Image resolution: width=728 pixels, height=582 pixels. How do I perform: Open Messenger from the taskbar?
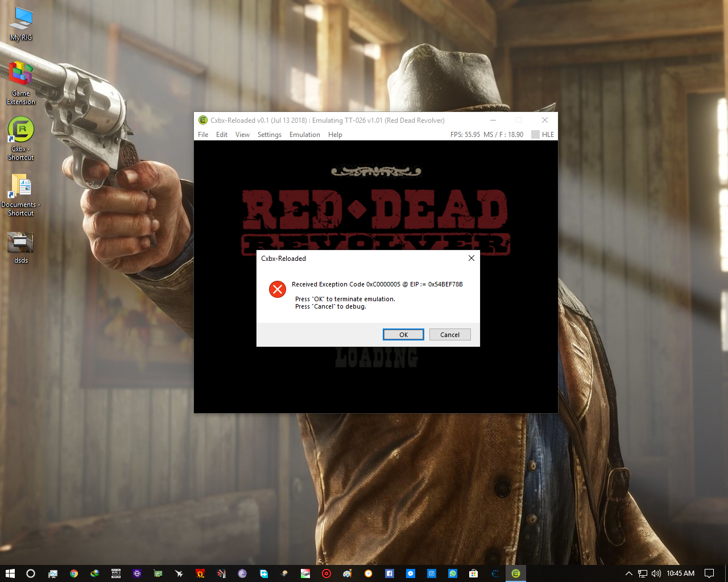tap(411, 573)
